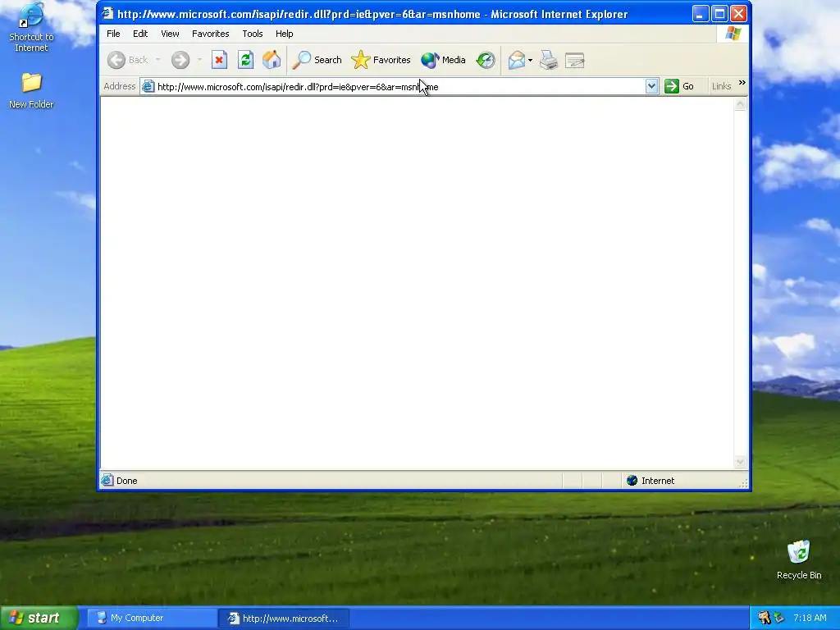Expand the Links toolbar chevron
840x630 pixels.
[742, 83]
